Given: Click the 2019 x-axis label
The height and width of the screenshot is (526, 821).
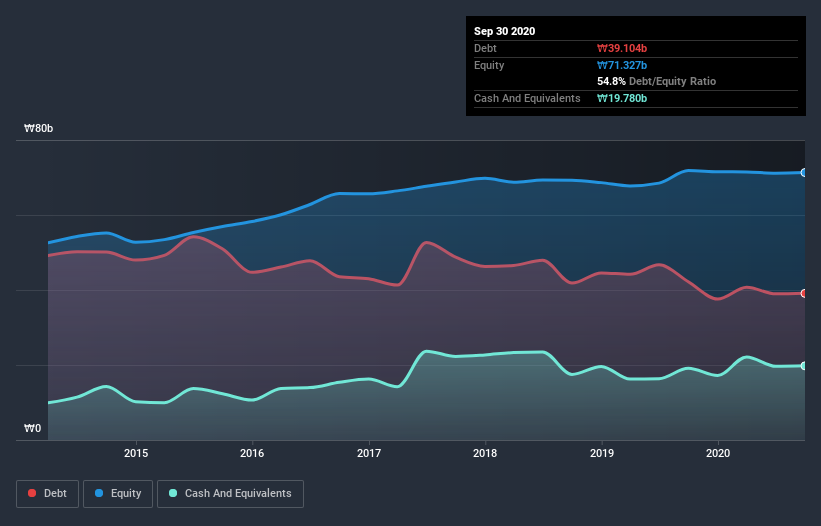Looking at the screenshot, I should (602, 453).
